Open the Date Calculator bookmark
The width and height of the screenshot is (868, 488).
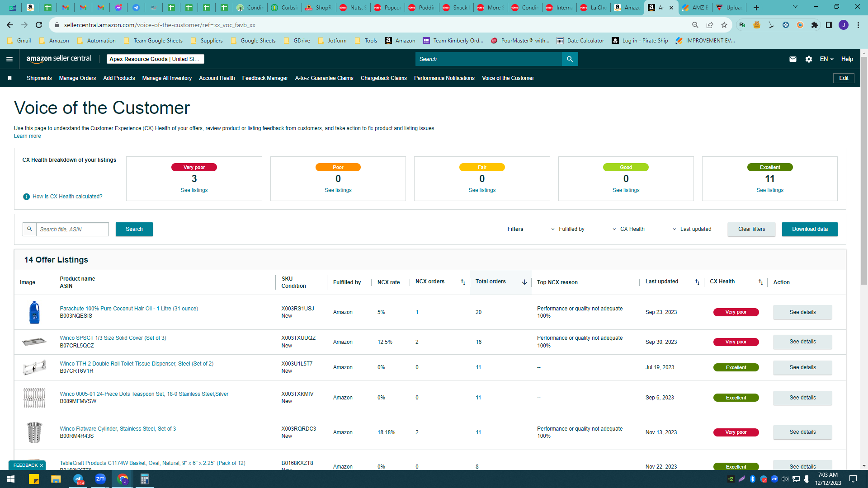580,41
